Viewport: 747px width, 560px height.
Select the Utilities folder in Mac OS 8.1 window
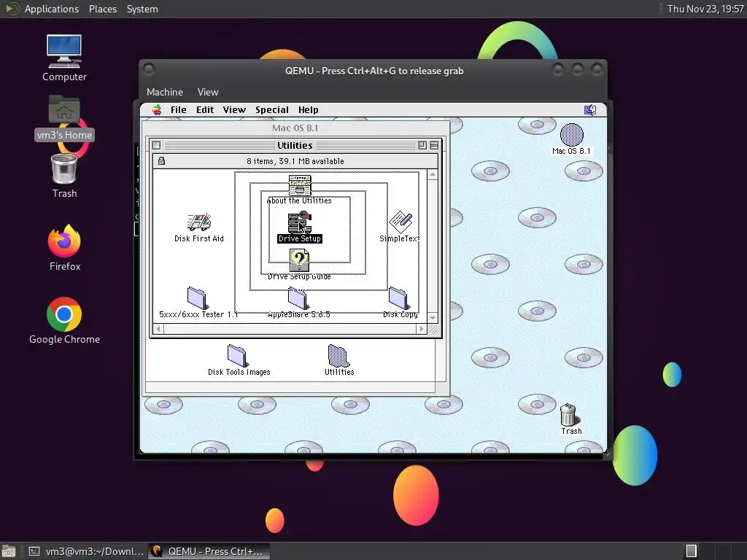338,356
